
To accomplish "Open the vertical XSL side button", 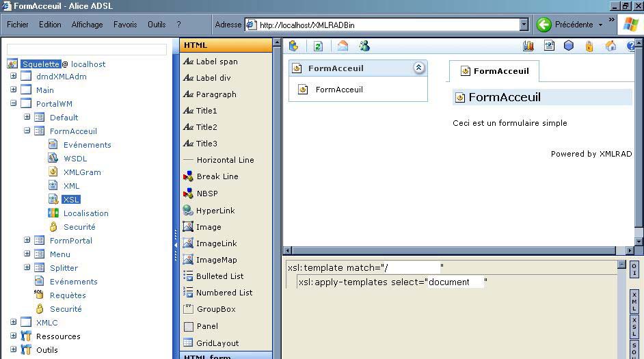I will tap(634, 328).
